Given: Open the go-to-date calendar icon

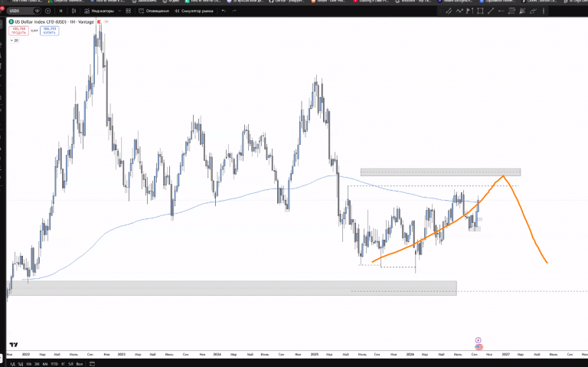Looking at the screenshot, I should point(92,364).
